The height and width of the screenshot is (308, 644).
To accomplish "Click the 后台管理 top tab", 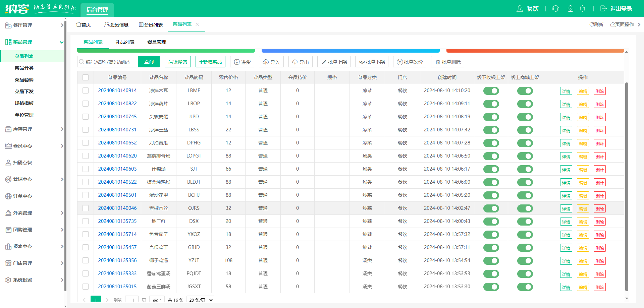I will 97,10.
